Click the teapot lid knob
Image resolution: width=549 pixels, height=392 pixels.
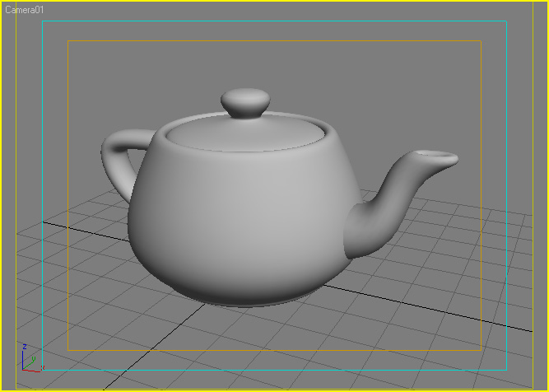(245, 103)
